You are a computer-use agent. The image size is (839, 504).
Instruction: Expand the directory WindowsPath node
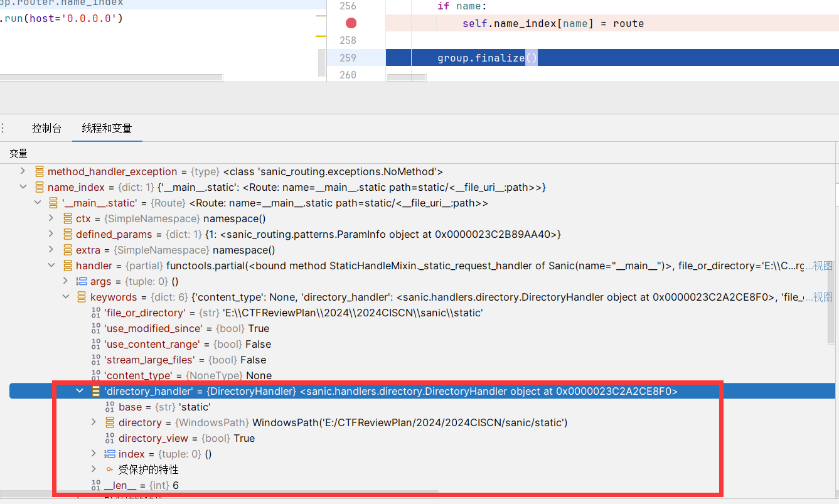coord(94,422)
